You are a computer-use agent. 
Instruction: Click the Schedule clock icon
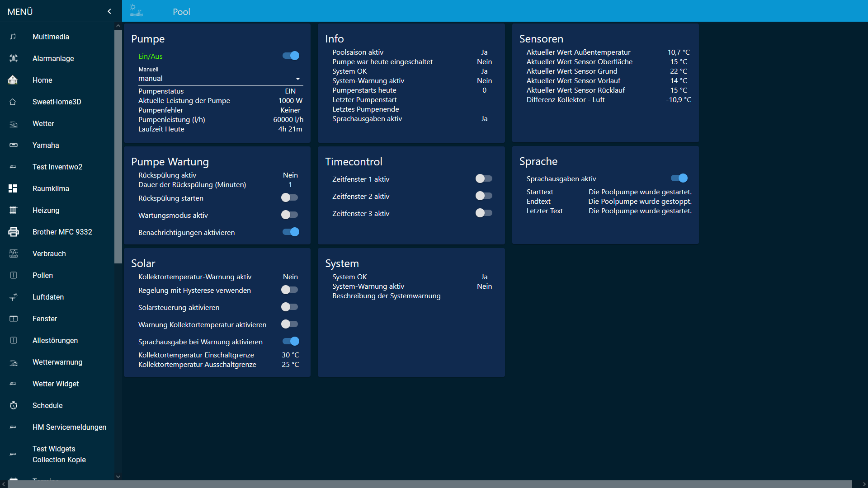[x=14, y=405]
